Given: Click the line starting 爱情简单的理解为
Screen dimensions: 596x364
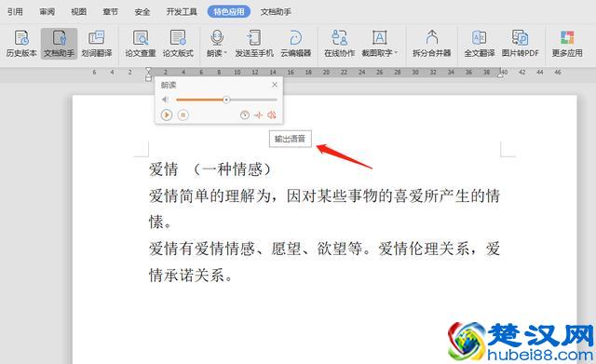Looking at the screenshot, I should [324, 196].
